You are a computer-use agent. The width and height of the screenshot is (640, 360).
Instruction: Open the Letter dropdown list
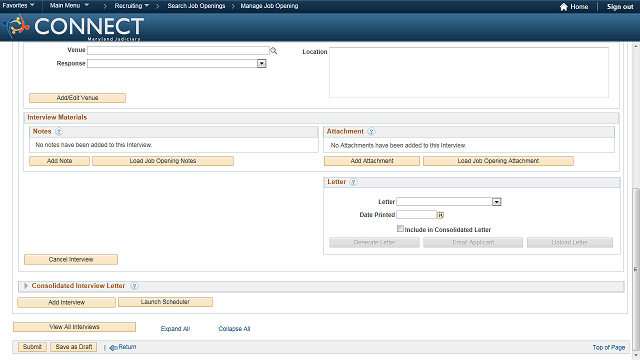point(496,202)
